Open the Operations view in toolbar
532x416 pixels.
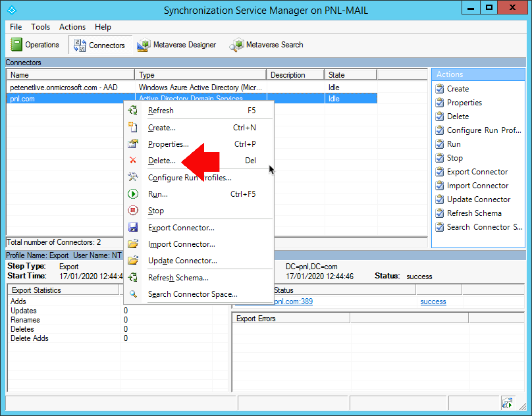tap(35, 45)
